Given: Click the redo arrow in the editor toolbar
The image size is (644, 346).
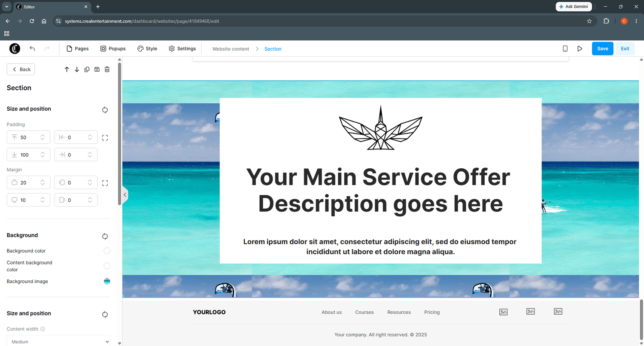Looking at the screenshot, I should pyautogui.click(x=47, y=49).
